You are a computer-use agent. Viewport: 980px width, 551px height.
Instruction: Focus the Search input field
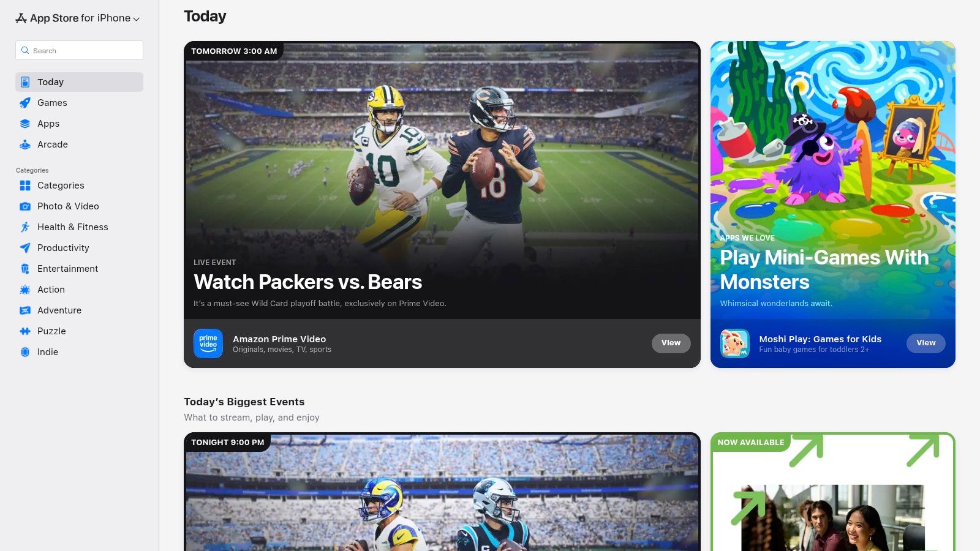79,50
